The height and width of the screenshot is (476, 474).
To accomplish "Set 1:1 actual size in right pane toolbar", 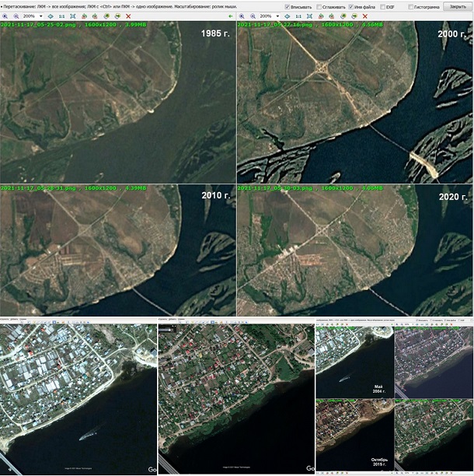I will [x=298, y=16].
